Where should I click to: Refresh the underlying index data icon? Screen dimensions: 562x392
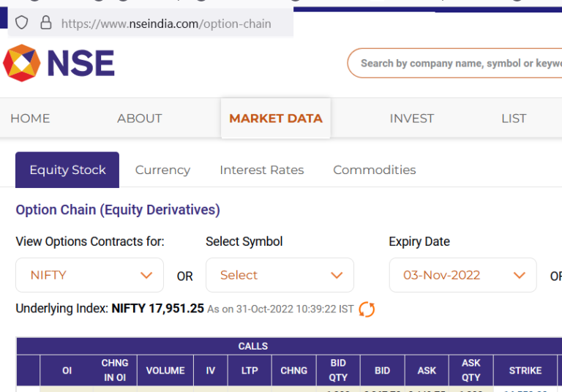click(367, 309)
